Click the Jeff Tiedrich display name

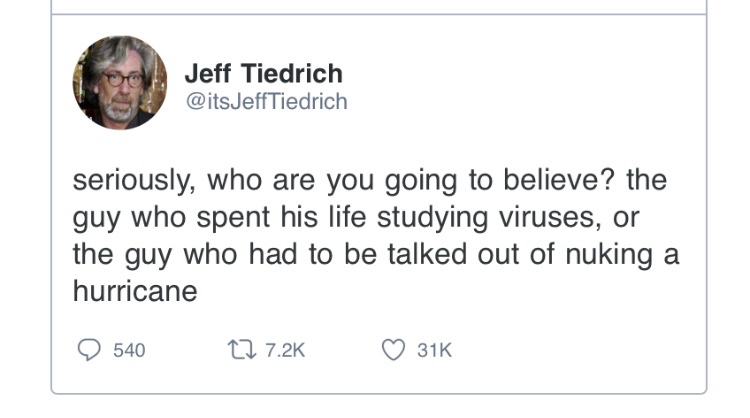click(x=264, y=73)
